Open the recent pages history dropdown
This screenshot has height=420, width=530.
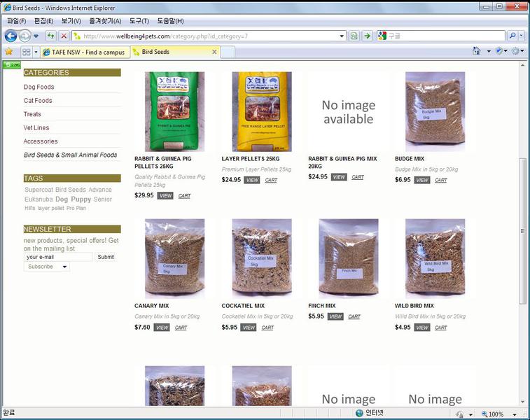(36, 36)
